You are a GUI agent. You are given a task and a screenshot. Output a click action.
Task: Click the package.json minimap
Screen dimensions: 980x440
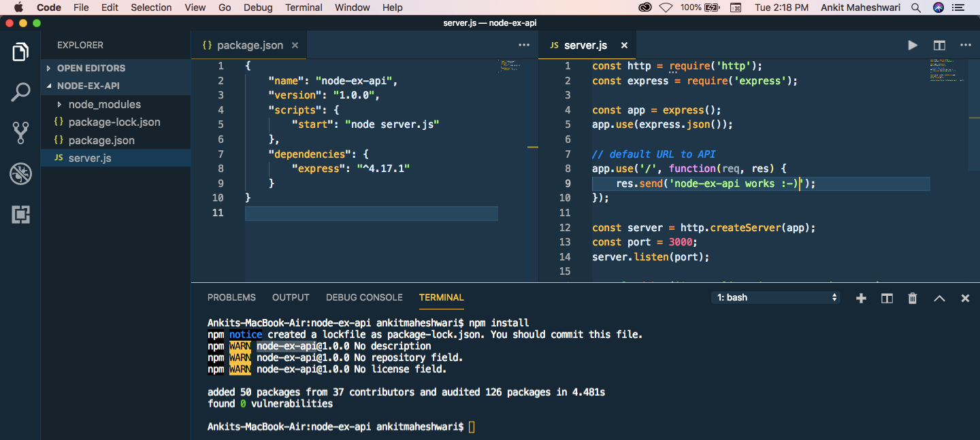510,65
